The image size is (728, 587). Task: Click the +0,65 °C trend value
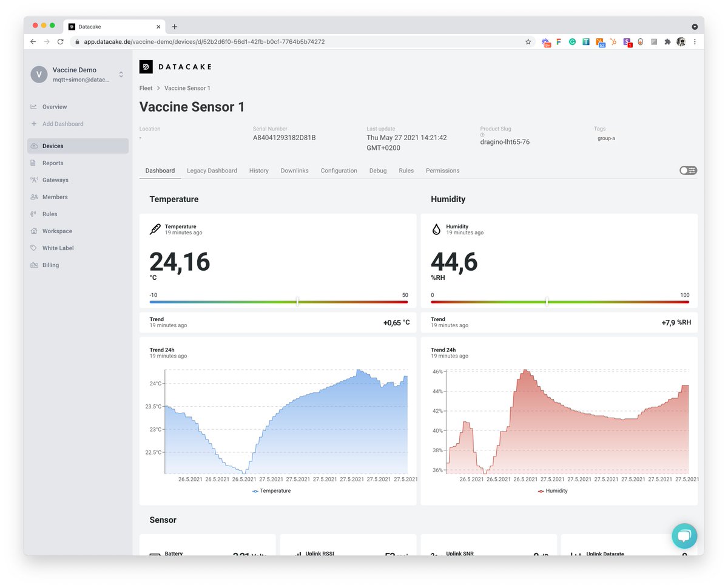tap(397, 323)
